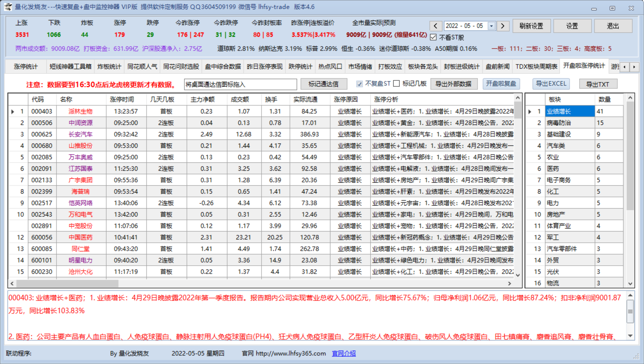Export data with 导出EXCEL button
The height and width of the screenshot is (364, 644).
click(x=551, y=84)
